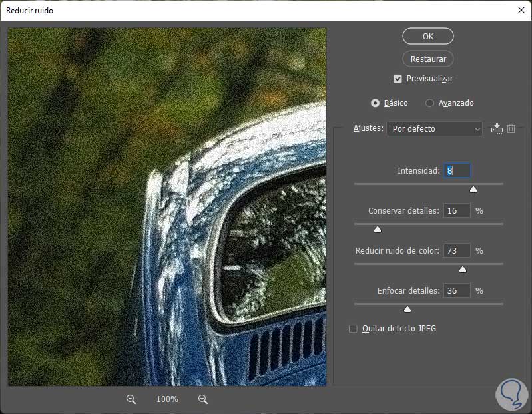Click the Enfocar detalles slider handle
The width and height of the screenshot is (532, 414).
point(407,310)
